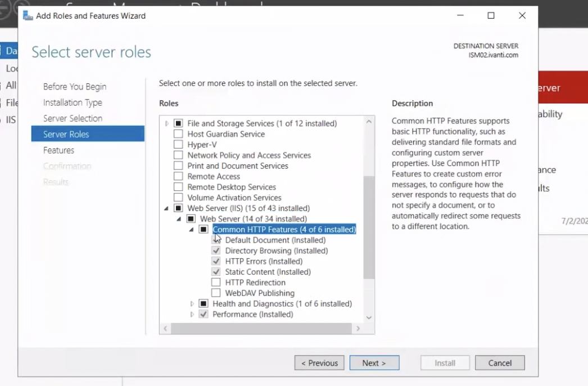The width and height of the screenshot is (588, 386).
Task: Maximize the Add Roles wizard window
Action: 491,16
